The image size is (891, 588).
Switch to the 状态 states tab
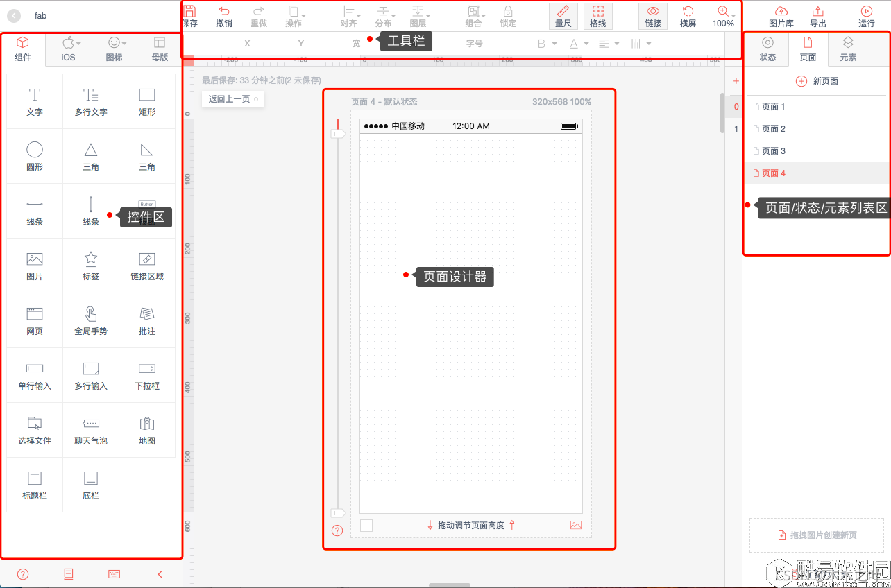pos(767,49)
